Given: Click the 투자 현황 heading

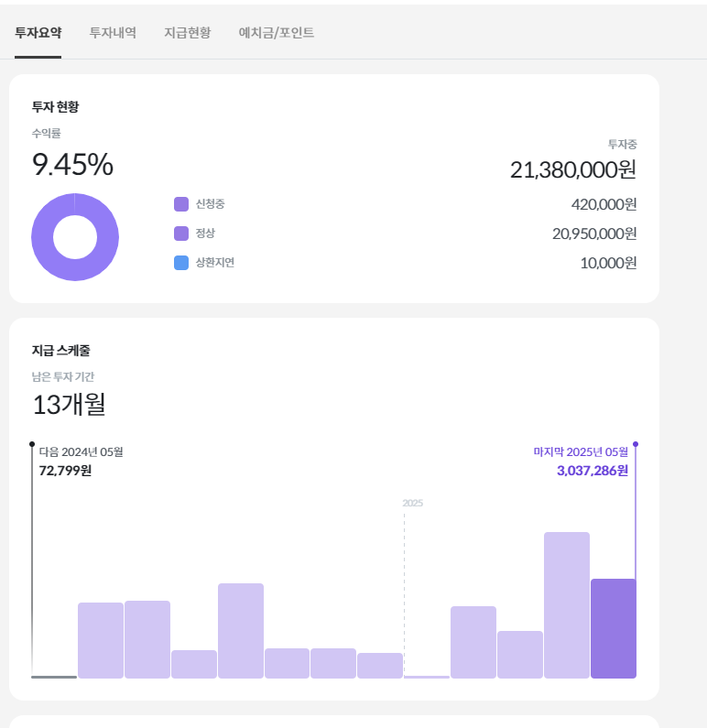Looking at the screenshot, I should [x=55, y=107].
